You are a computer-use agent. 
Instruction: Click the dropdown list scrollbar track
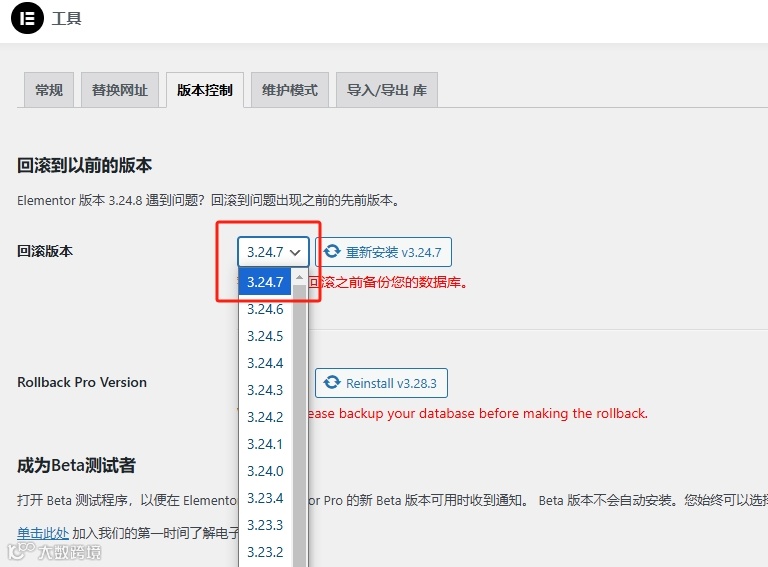pos(299,426)
